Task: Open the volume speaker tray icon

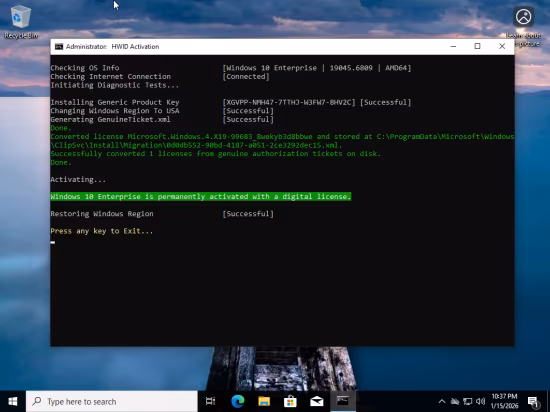Action: [481, 401]
